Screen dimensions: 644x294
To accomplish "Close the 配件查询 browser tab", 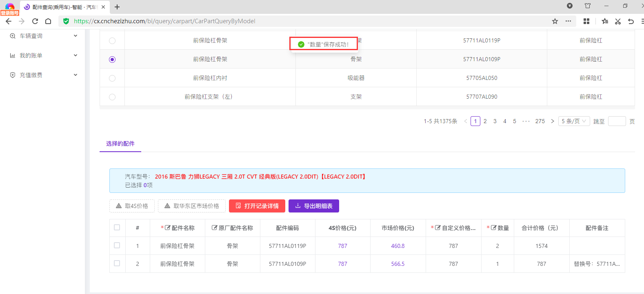I will click(103, 7).
